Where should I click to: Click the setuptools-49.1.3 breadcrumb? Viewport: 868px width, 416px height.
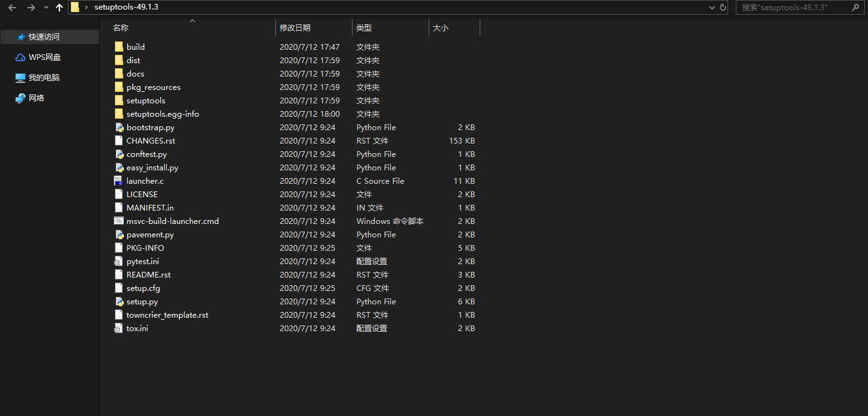[x=126, y=8]
